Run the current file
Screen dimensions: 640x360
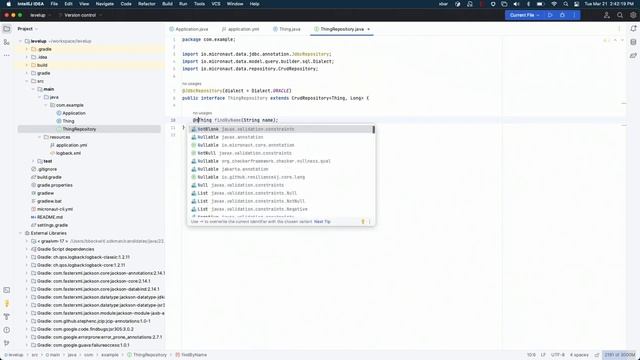pyautogui.click(x=550, y=15)
